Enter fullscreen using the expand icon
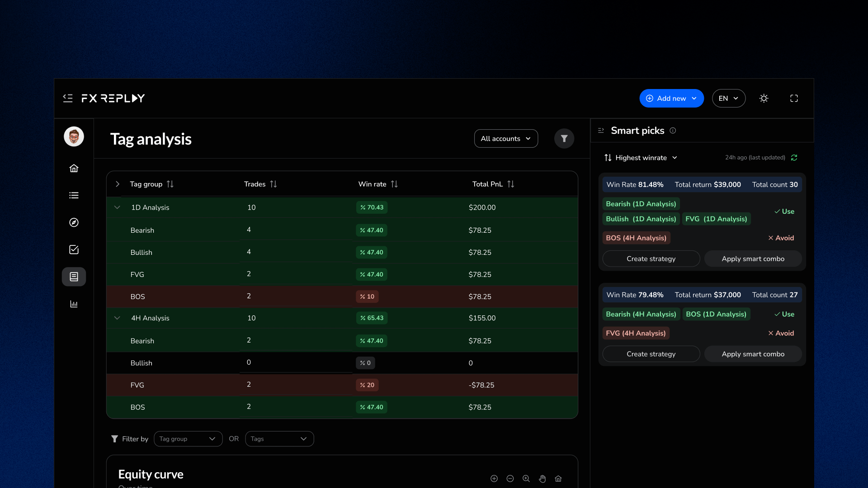 794,98
